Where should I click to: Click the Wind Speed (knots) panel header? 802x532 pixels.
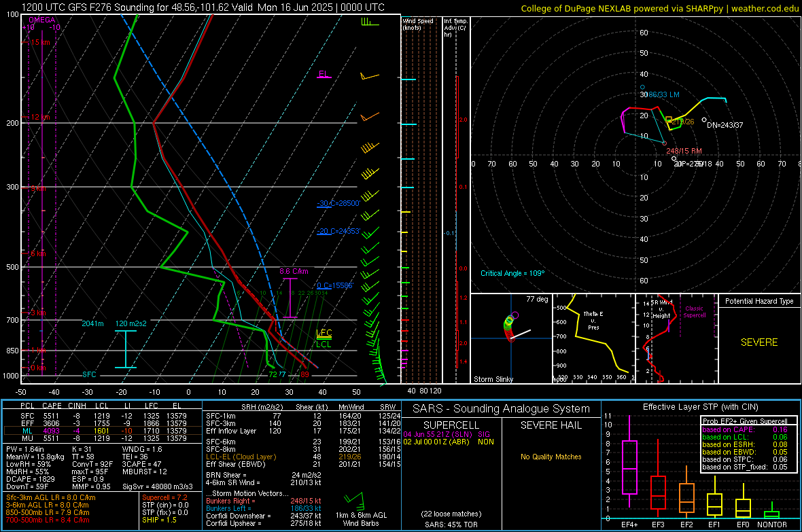[418, 24]
